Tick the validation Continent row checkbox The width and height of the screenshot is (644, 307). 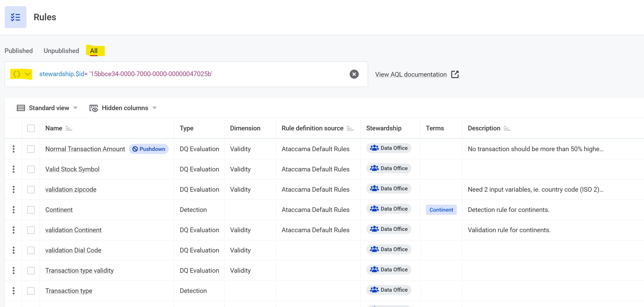click(x=31, y=230)
